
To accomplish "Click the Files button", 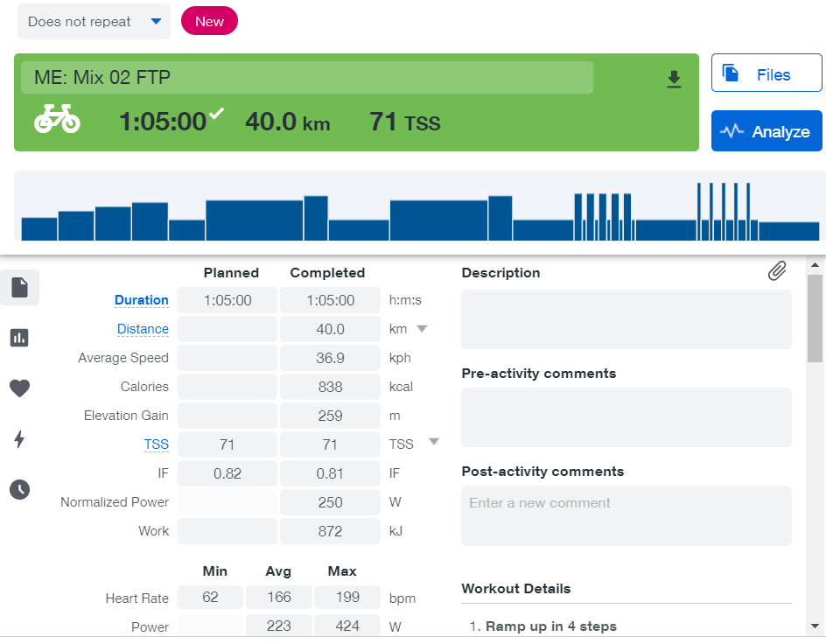I will click(x=766, y=75).
